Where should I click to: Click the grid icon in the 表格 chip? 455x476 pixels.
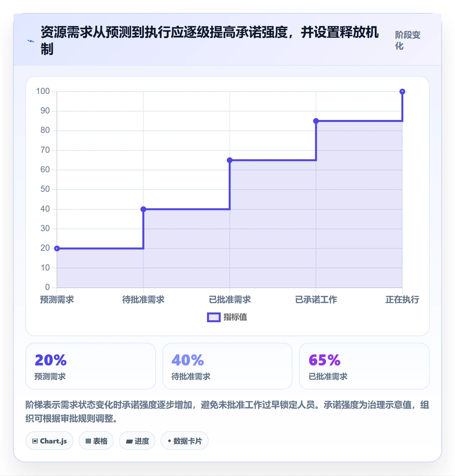point(88,441)
